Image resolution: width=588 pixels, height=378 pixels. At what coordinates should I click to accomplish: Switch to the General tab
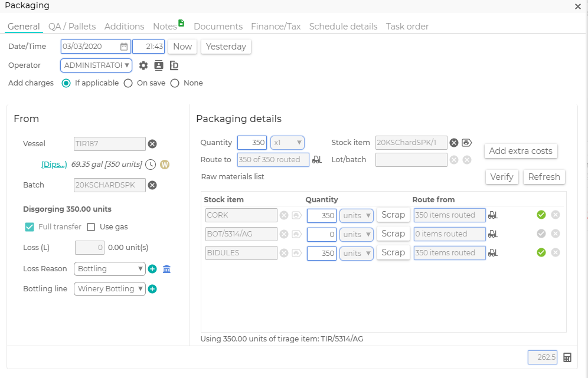(24, 27)
